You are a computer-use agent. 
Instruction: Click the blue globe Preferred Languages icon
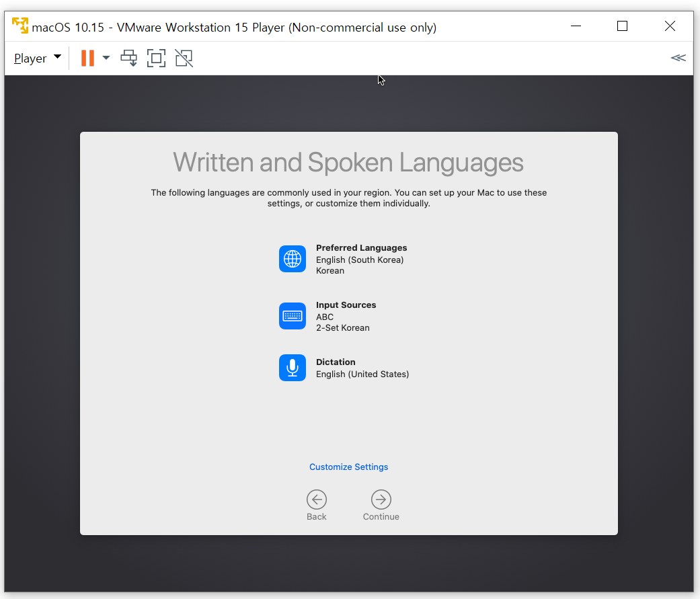click(293, 259)
